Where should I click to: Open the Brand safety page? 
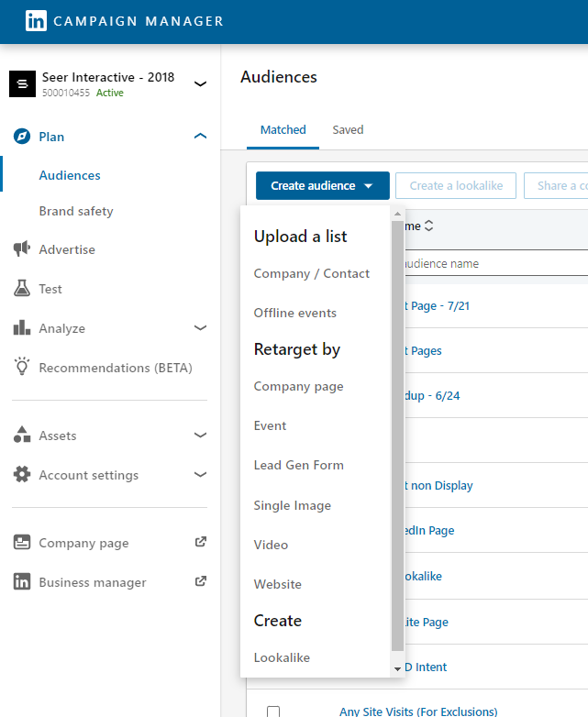tap(76, 211)
